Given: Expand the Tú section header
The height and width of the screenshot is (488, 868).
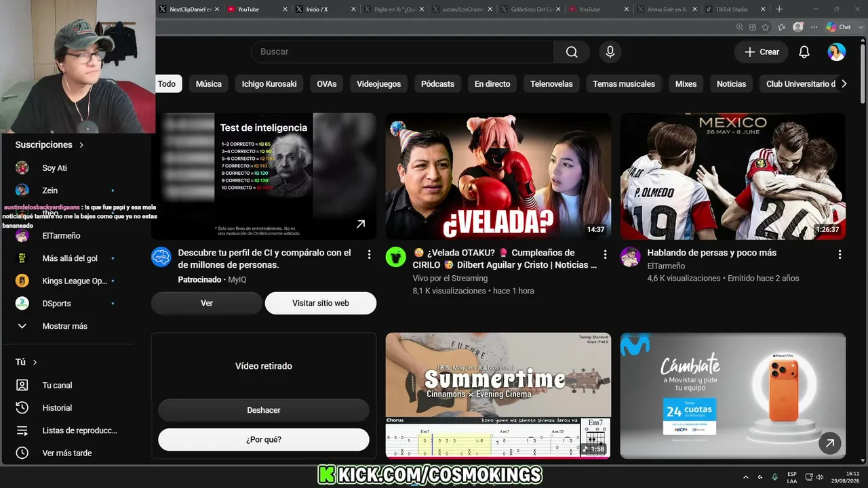Looking at the screenshot, I should coord(26,363).
